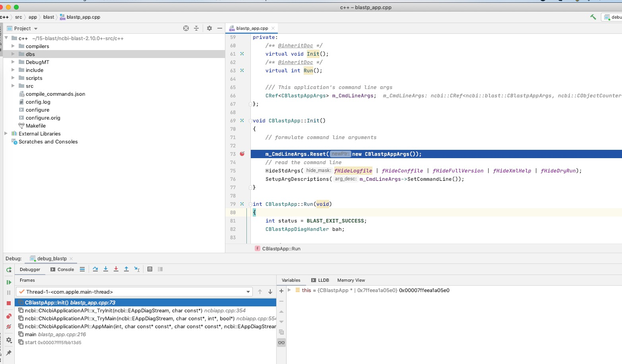Screen dimensions: 622x364
Task: Pause the running program
Action: tap(9, 293)
